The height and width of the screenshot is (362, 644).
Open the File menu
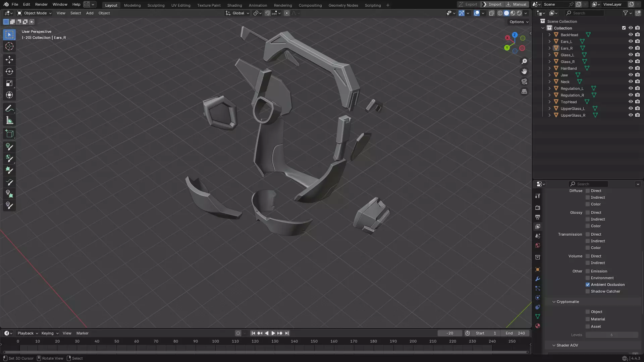[x=15, y=4]
